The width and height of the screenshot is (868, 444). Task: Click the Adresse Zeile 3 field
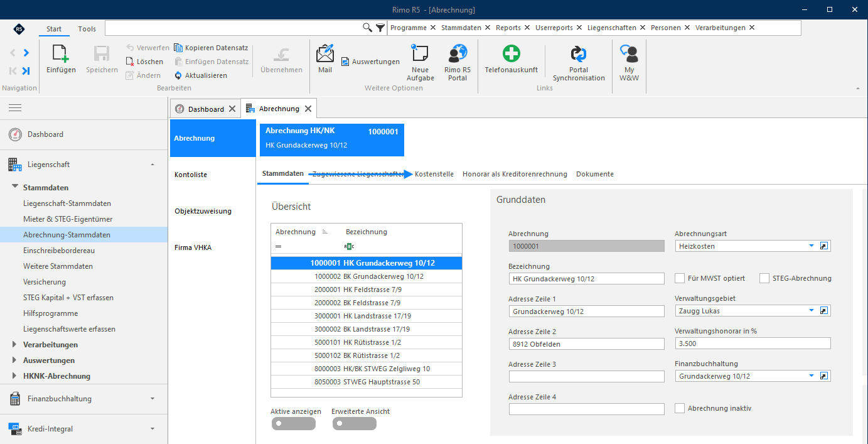pyautogui.click(x=586, y=377)
